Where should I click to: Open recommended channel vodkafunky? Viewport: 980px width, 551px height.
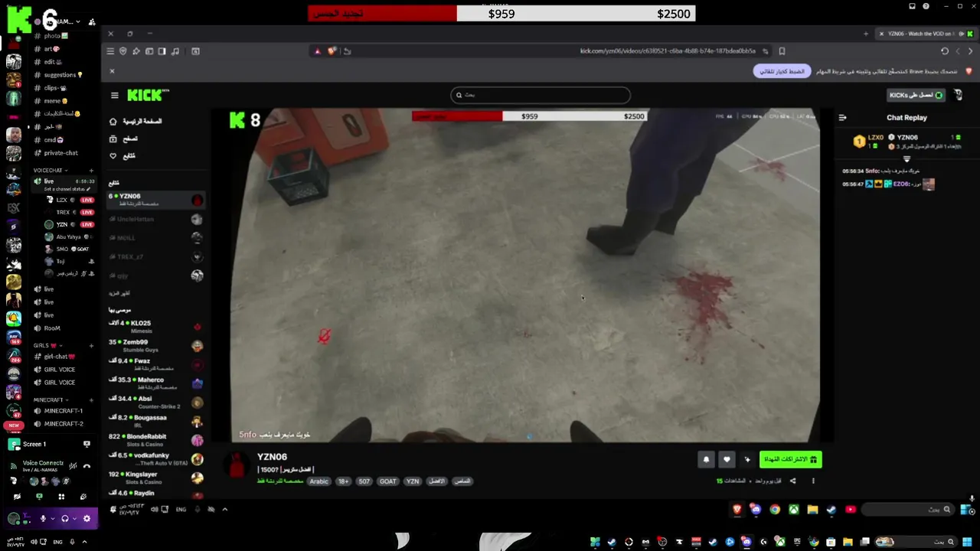pos(155,458)
